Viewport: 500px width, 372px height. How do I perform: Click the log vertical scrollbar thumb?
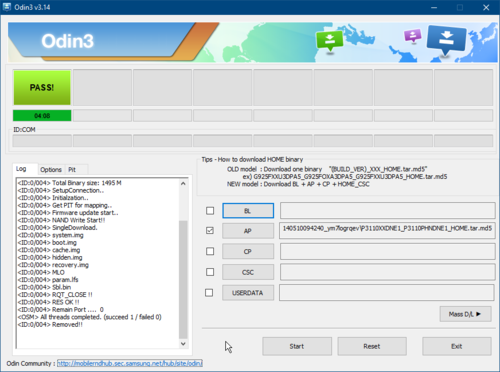pos(183,279)
